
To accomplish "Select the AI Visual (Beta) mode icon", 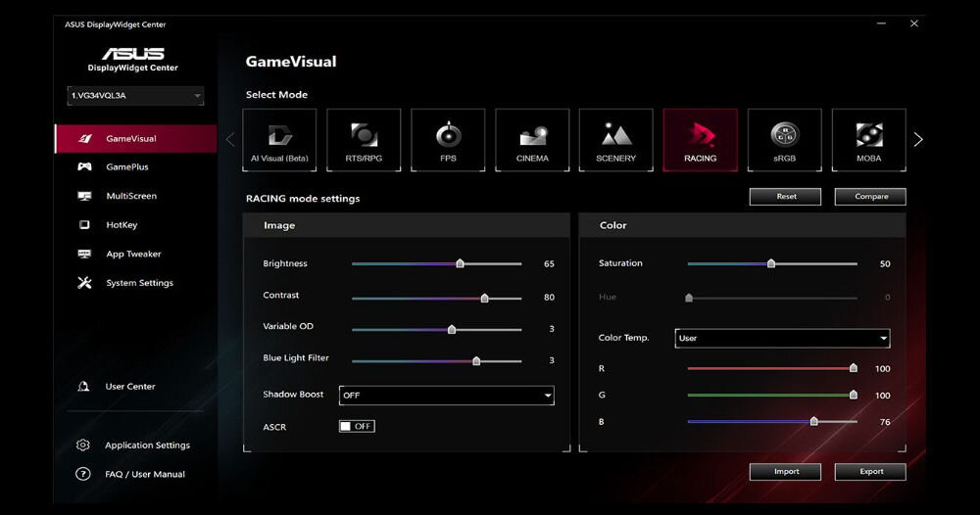I will coord(279,140).
